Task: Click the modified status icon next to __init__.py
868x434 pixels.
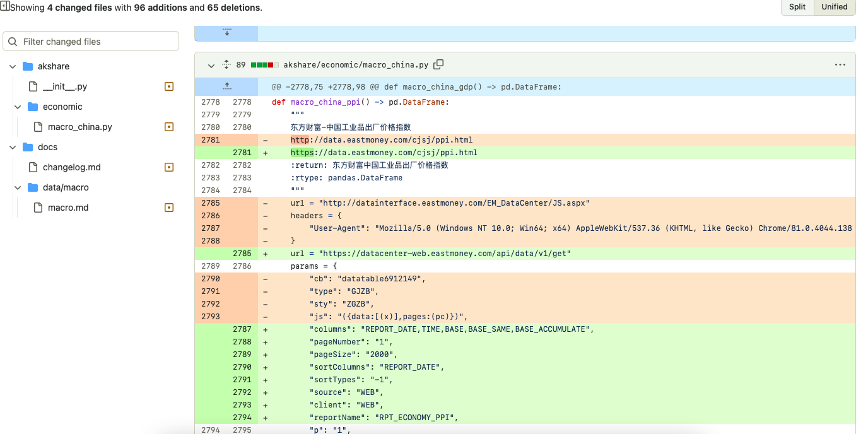Action: coord(168,86)
